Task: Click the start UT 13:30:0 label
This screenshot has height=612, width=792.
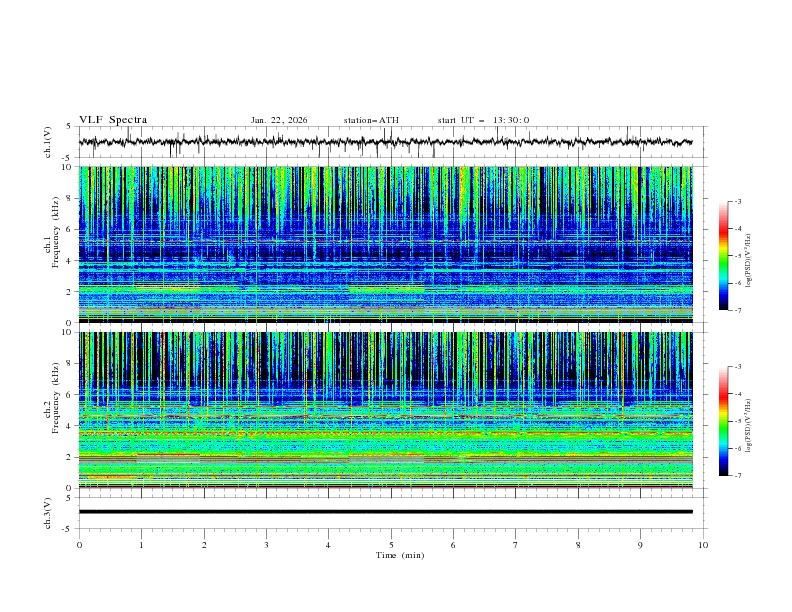Action: point(483,120)
